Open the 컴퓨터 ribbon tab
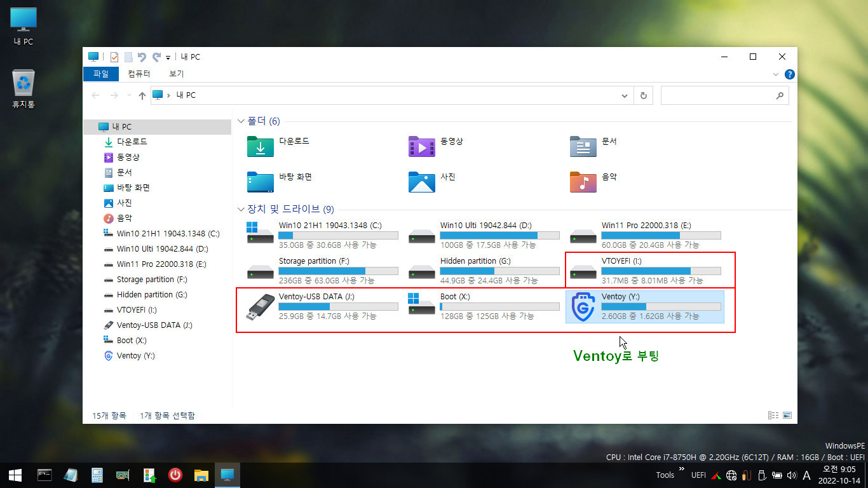The width and height of the screenshot is (868, 488). (x=139, y=74)
